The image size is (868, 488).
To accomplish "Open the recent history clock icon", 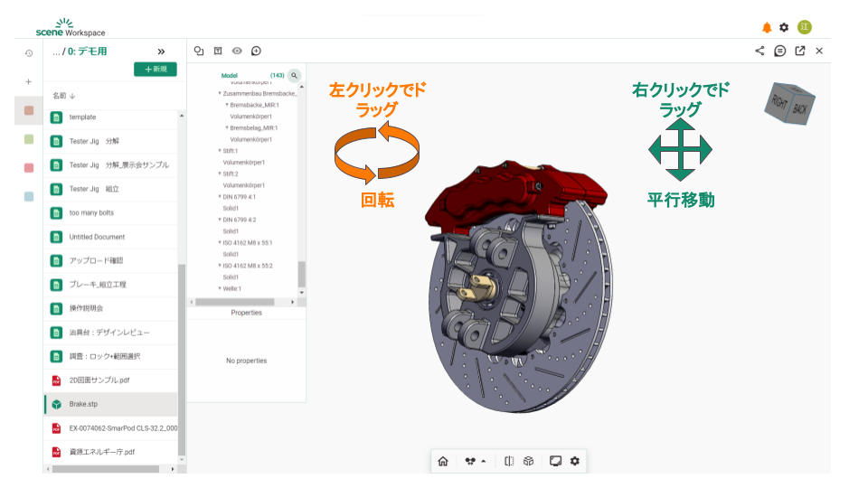I will [x=29, y=53].
